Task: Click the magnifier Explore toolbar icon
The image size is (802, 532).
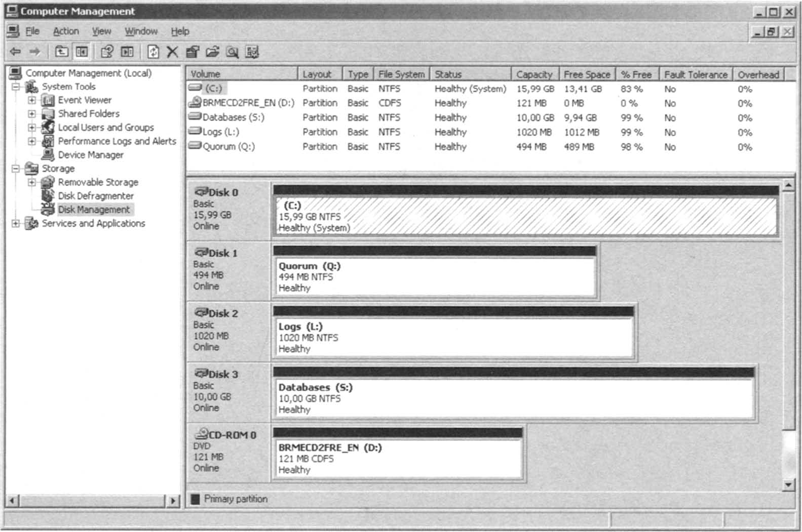Action: point(232,52)
